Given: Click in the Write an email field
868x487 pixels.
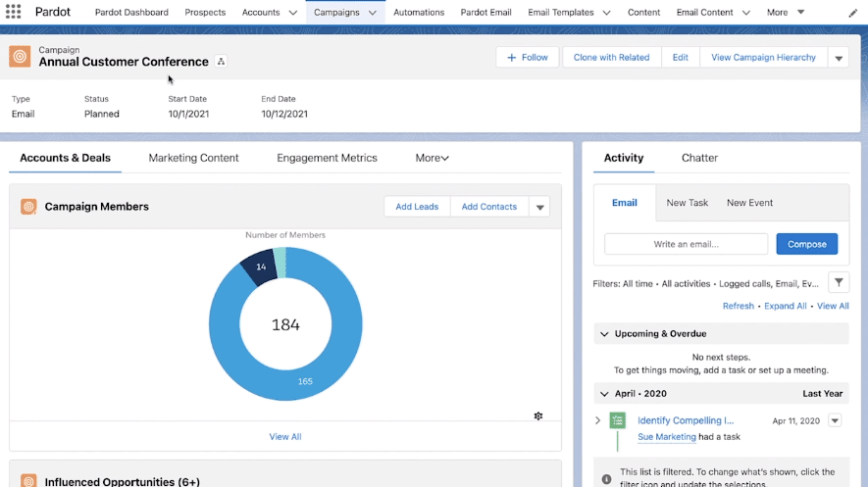Looking at the screenshot, I should click(x=686, y=244).
